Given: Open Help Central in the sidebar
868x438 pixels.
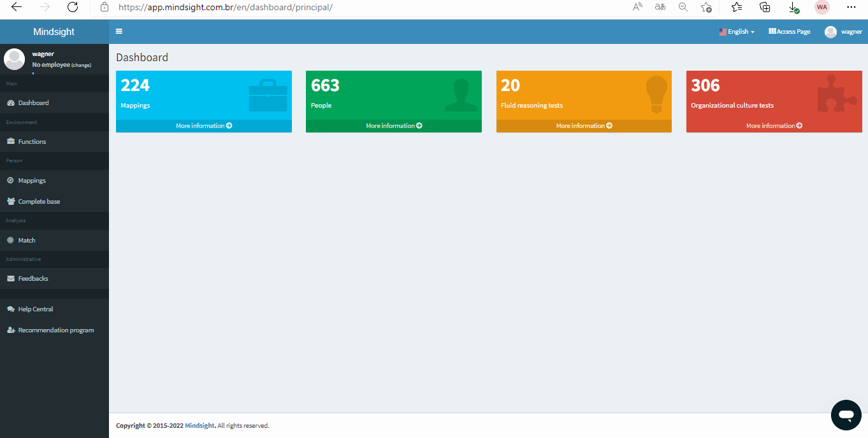Looking at the screenshot, I should 54,309.
